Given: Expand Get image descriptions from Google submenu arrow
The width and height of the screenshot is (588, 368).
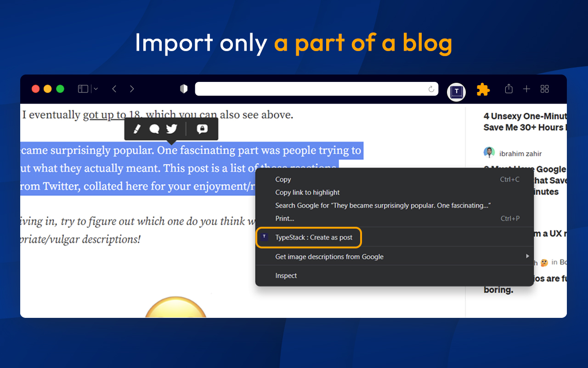Looking at the screenshot, I should coord(527,256).
